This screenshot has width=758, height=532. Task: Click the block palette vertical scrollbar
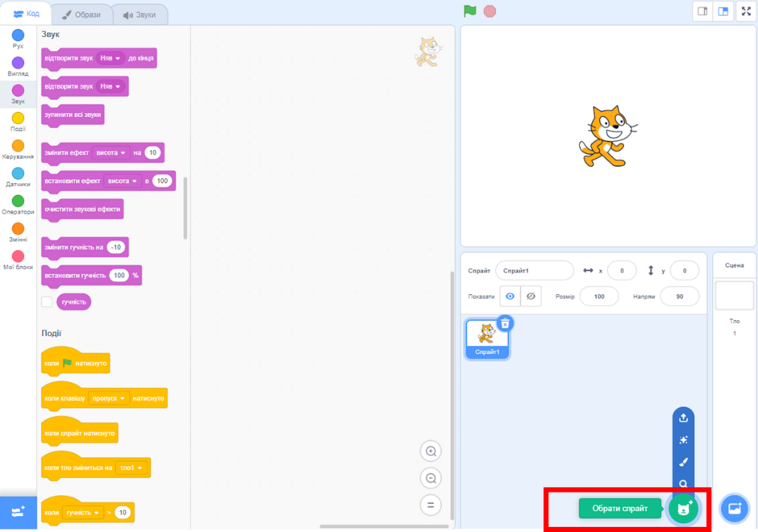point(185,208)
